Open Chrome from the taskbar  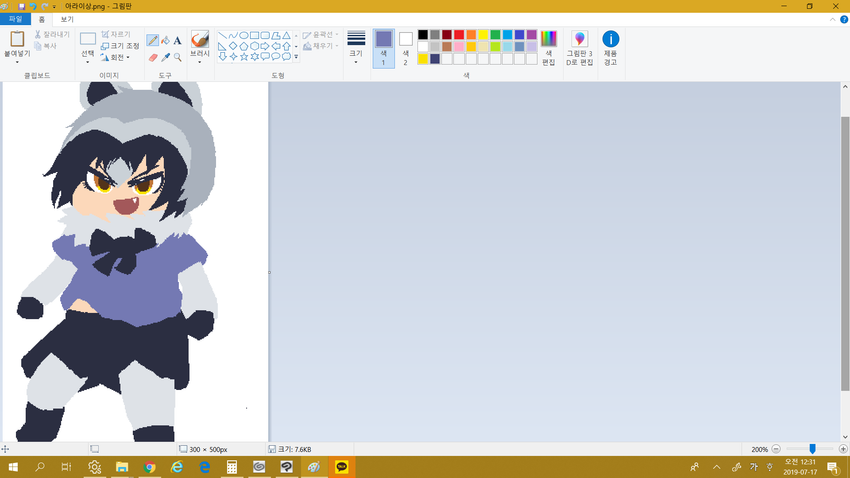(149, 467)
